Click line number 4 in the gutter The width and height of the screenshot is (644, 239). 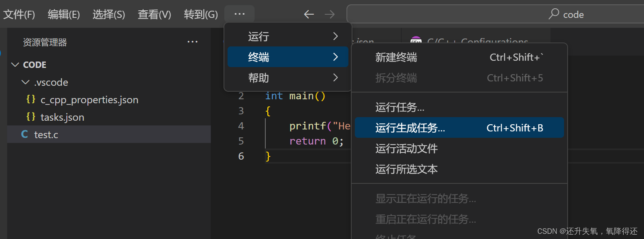click(241, 126)
